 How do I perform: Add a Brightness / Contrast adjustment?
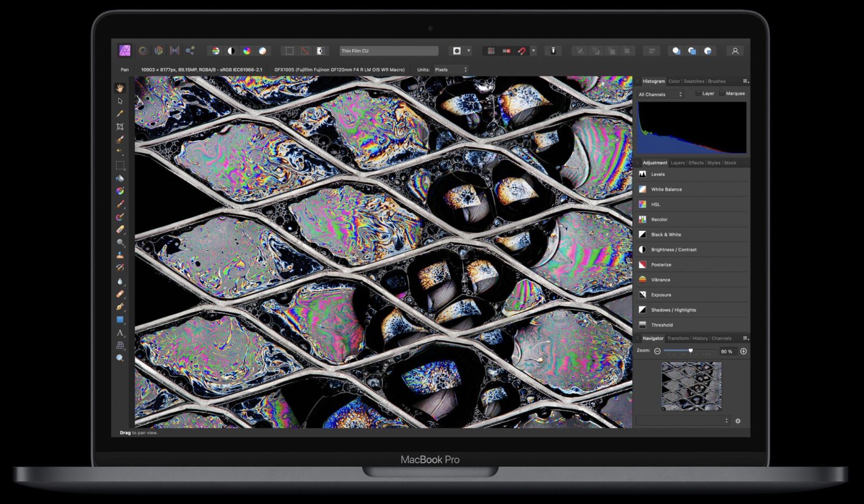(673, 250)
